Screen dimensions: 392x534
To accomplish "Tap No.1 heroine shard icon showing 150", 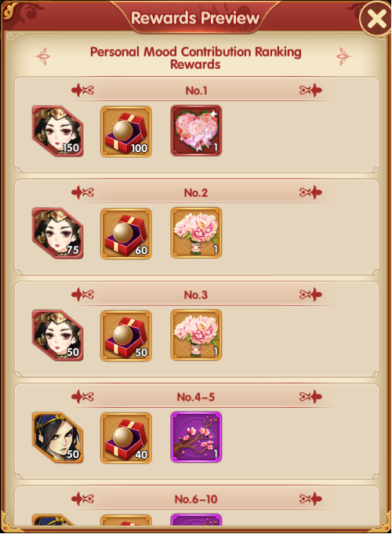I will coord(57,131).
